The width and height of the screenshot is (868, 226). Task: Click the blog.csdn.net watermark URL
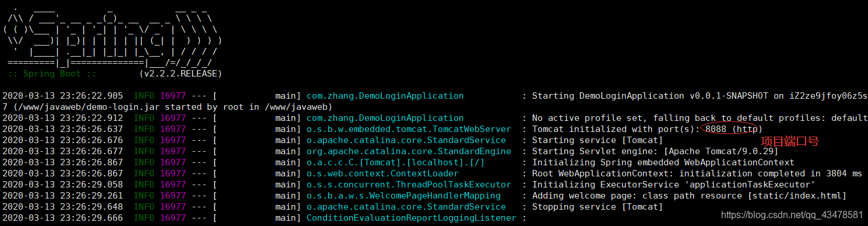[x=792, y=215]
